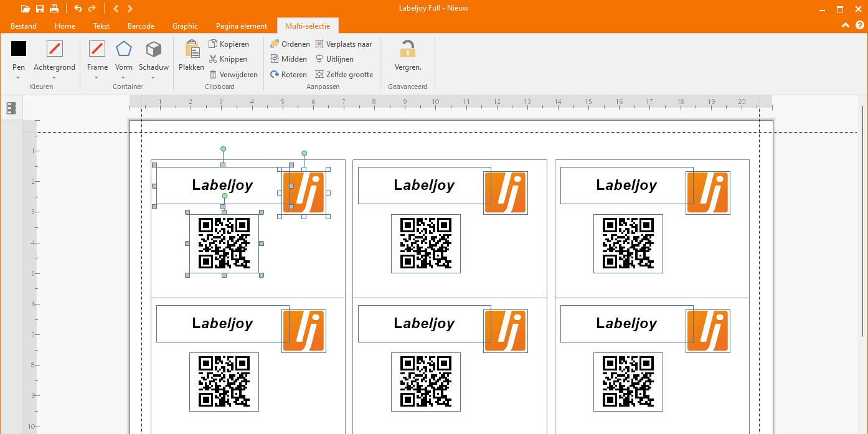This screenshot has height=434, width=868.
Task: Select the Labeljoy text in the top-middle label
Action: pyautogui.click(x=424, y=185)
